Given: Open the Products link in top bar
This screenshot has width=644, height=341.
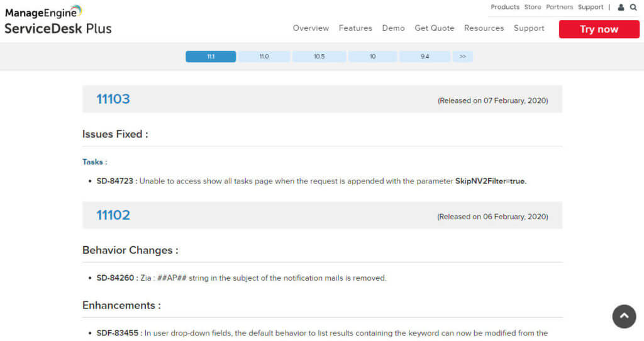Looking at the screenshot, I should [x=505, y=7].
